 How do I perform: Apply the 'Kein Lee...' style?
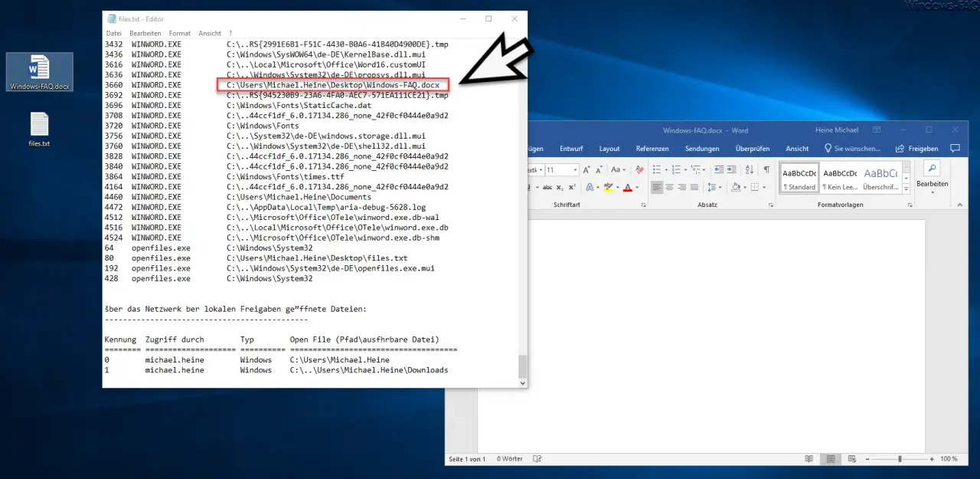[x=840, y=178]
